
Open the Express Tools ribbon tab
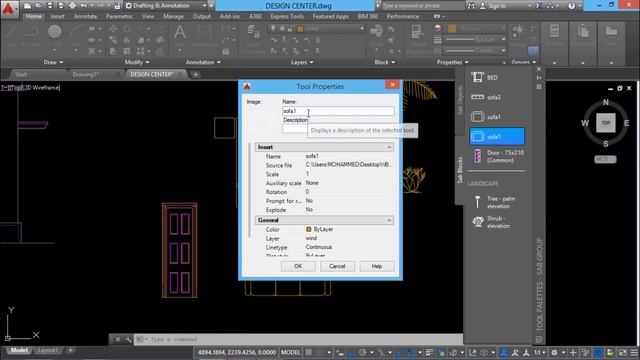pos(287,16)
